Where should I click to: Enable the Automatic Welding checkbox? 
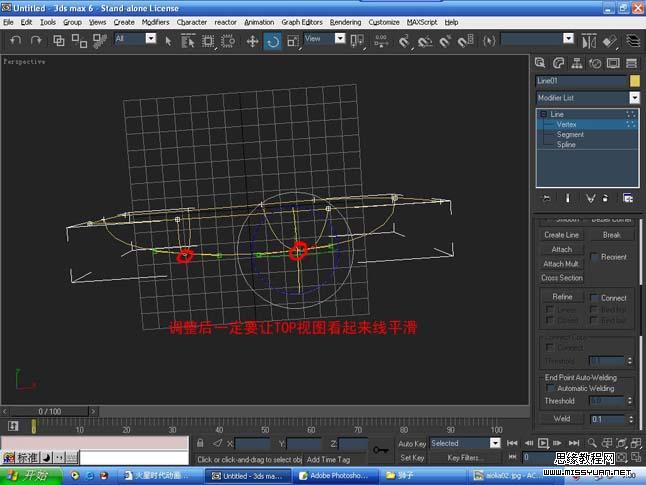550,388
